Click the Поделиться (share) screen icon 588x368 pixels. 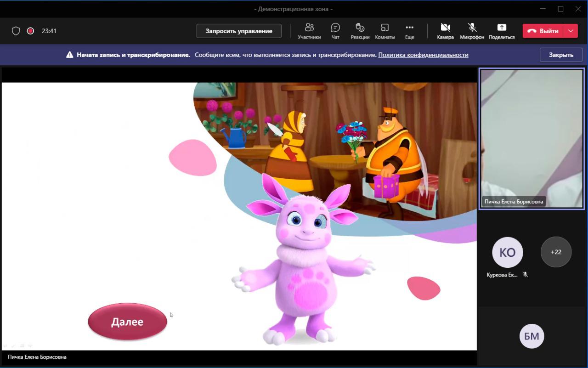(502, 30)
